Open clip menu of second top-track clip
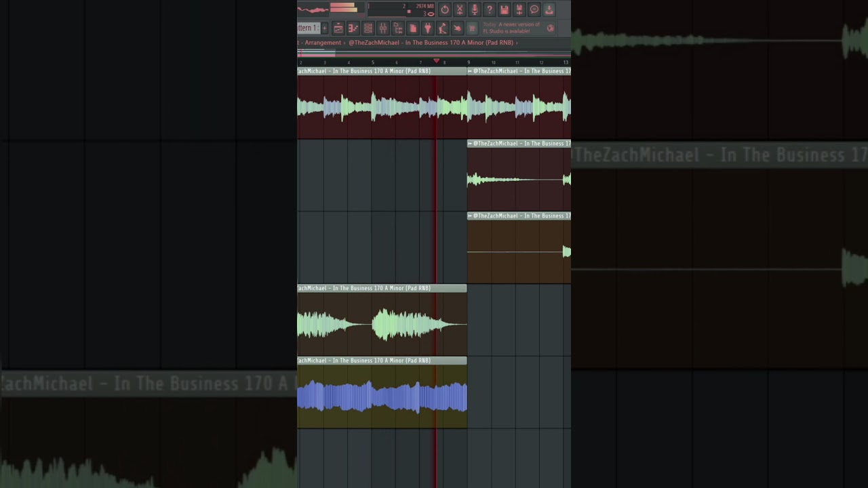The width and height of the screenshot is (868, 488). point(470,71)
